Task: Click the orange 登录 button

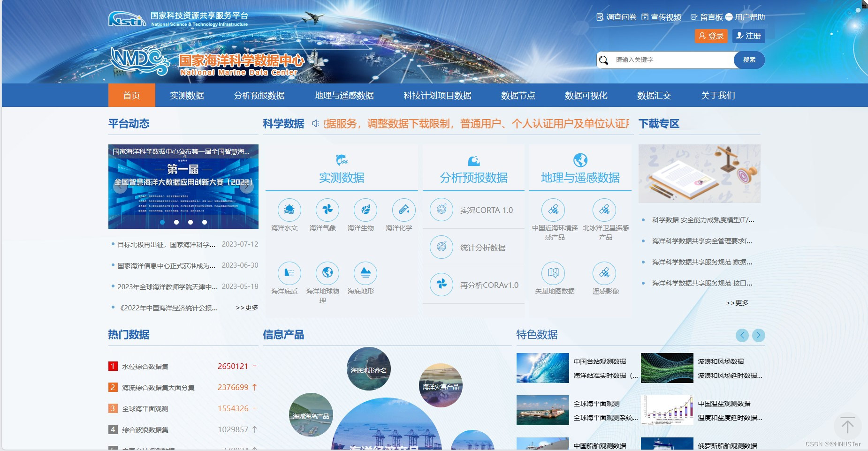Action: (x=711, y=36)
